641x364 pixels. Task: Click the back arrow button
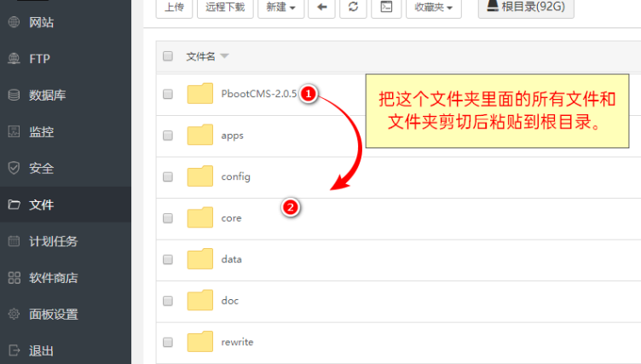coord(321,8)
